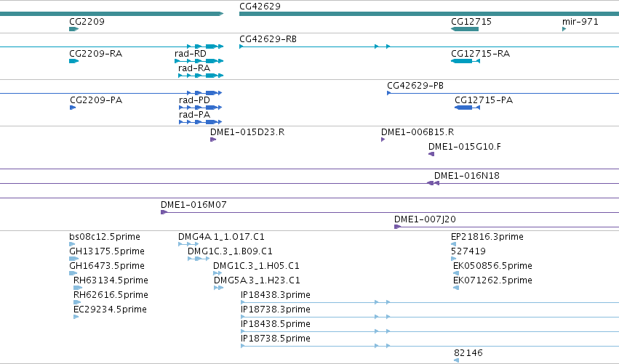Select the CG12715 gene feature bar

click(465, 29)
